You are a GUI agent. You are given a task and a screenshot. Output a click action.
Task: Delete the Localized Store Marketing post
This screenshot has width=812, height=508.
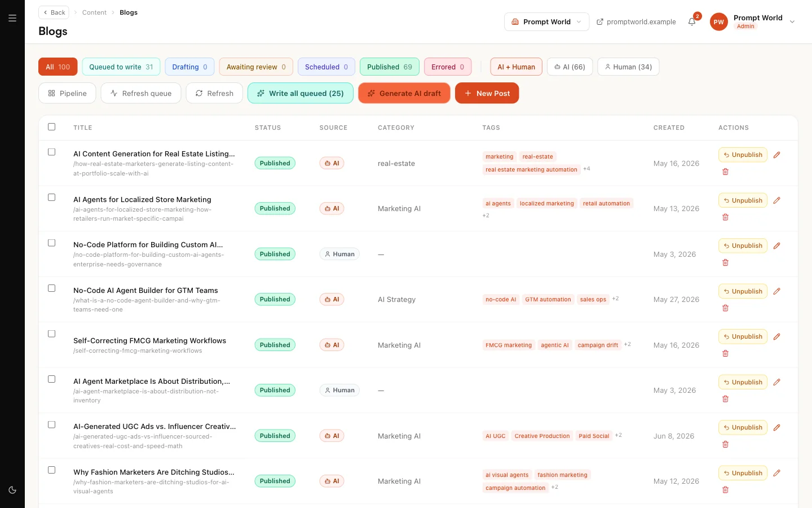coord(726,217)
